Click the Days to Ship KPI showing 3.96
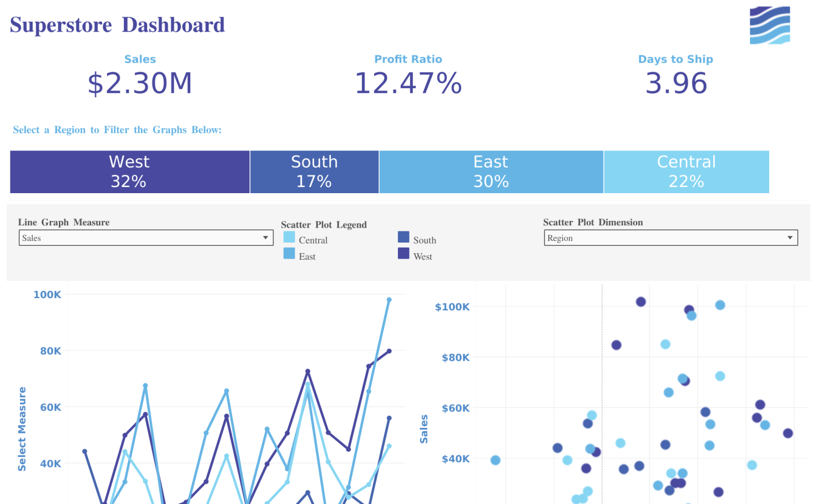The image size is (817, 504). pyautogui.click(x=675, y=83)
